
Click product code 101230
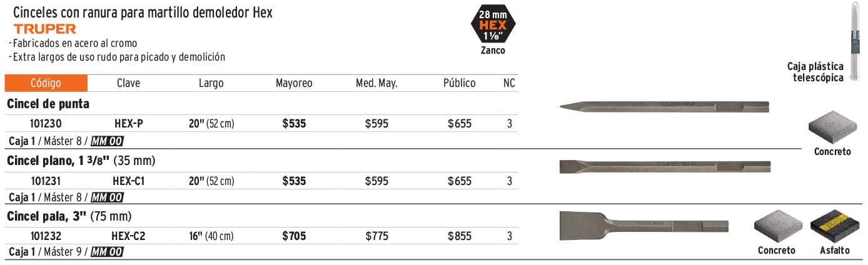point(46,124)
